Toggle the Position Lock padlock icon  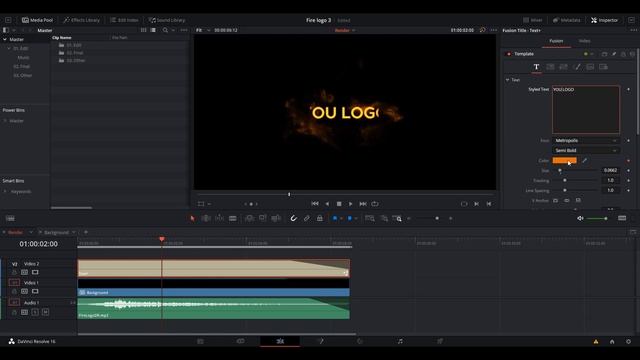point(320,218)
